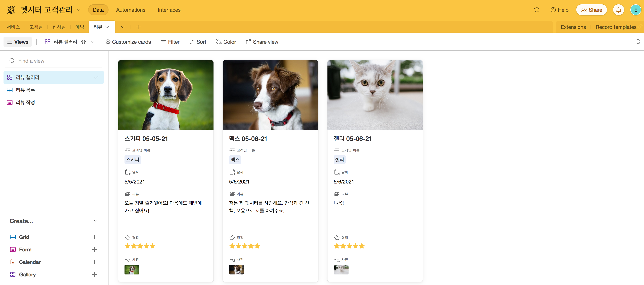Viewport: 644px width, 285px height.
Task: Click the 젤리 linked record chip
Action: [x=340, y=159]
